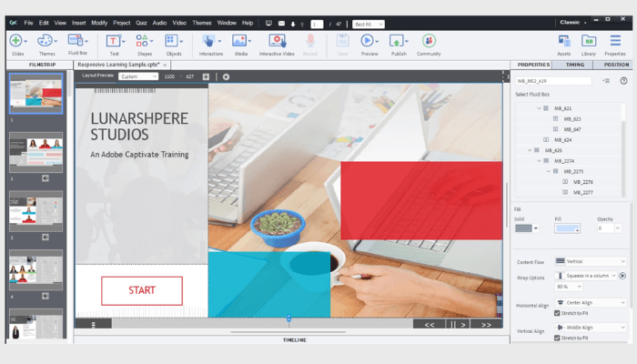The image size is (637, 364).
Task: Collapse the MB_625 tree node
Action: [530, 150]
